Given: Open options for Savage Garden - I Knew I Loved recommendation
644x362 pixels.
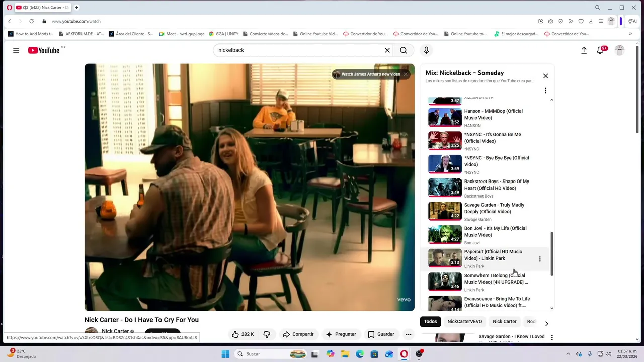Looking at the screenshot, I should click(552, 338).
